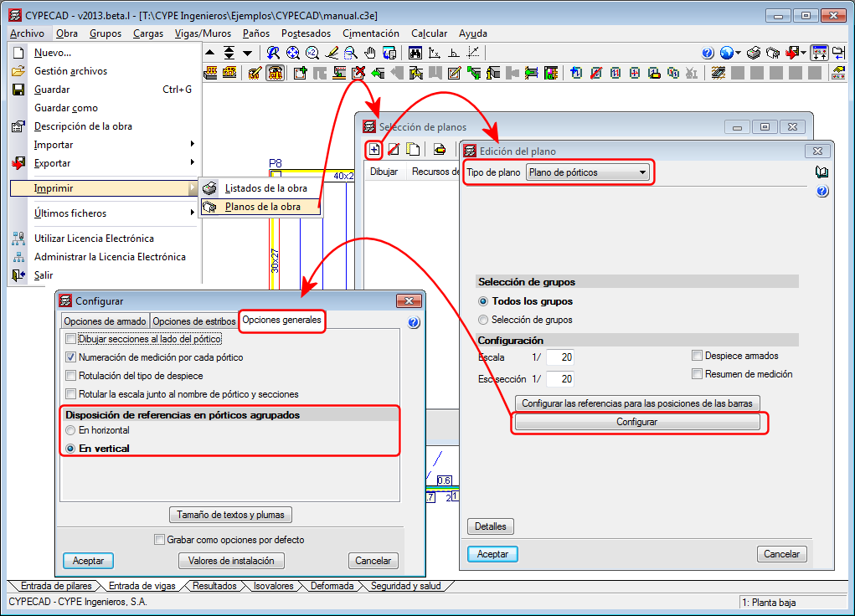Uncheck Numeración de medición por cada pórtico
The width and height of the screenshot is (855, 616).
tap(70, 357)
